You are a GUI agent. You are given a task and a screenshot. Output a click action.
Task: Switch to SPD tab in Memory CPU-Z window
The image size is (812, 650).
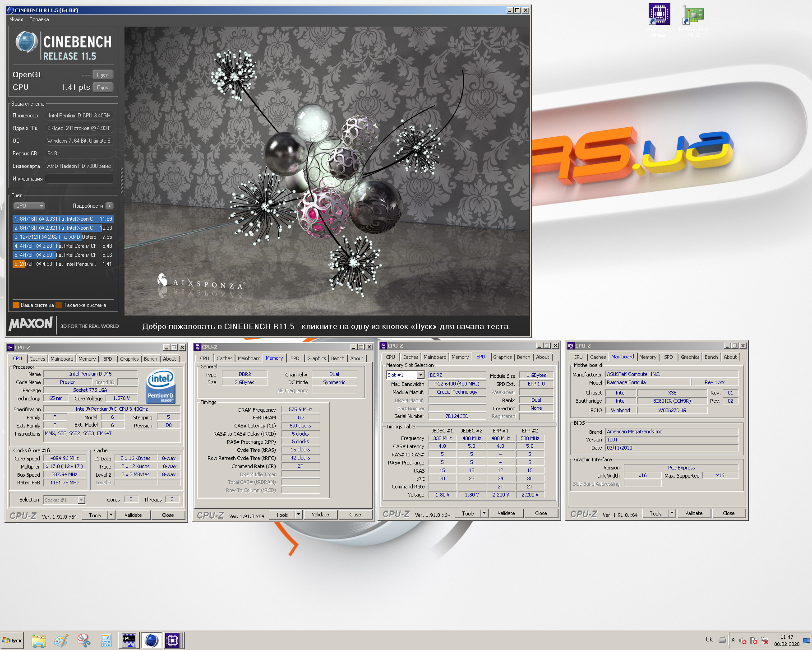[295, 358]
